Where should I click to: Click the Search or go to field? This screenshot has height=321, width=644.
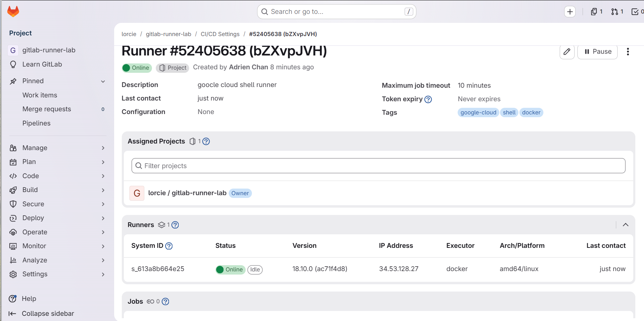[337, 12]
